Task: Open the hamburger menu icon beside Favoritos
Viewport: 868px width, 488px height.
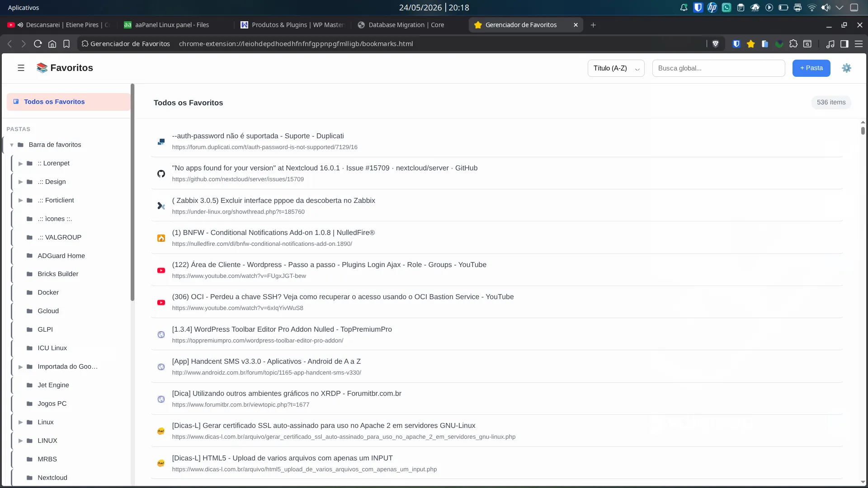Action: coord(21,68)
